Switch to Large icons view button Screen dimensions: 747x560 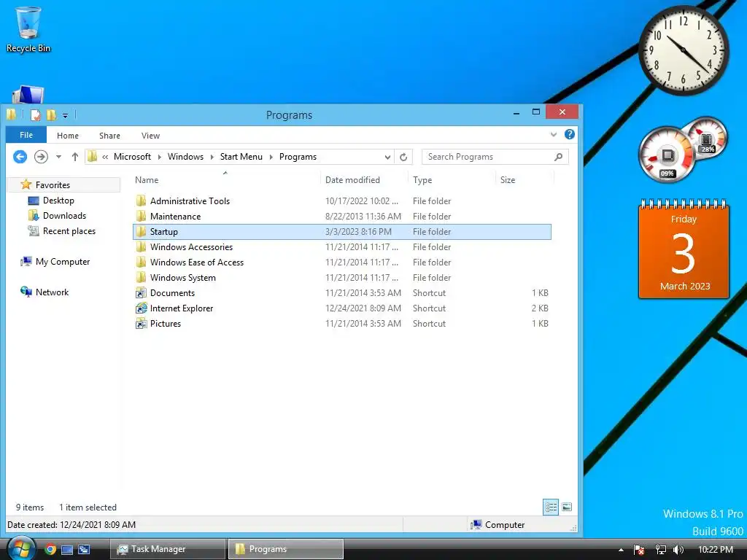tap(566, 507)
